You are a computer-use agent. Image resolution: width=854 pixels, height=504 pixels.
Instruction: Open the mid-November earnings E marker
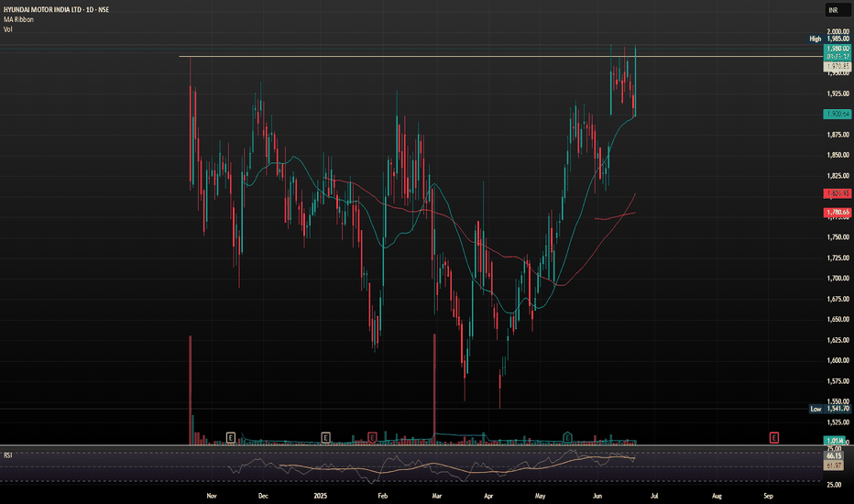[x=230, y=437]
